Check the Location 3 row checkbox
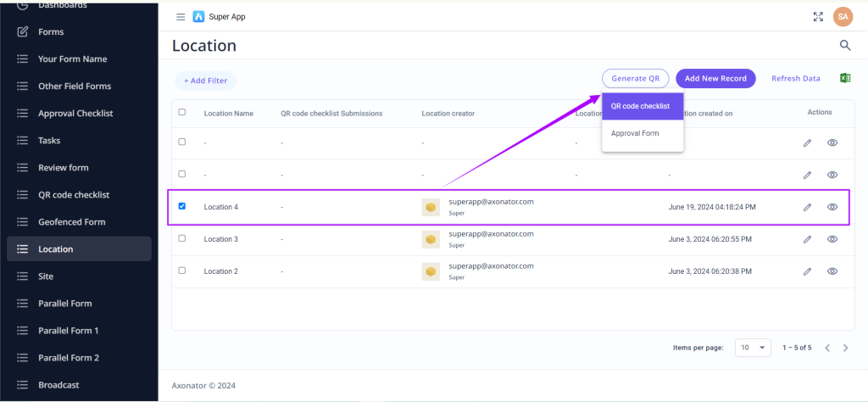This screenshot has width=868, height=402. 182,238
